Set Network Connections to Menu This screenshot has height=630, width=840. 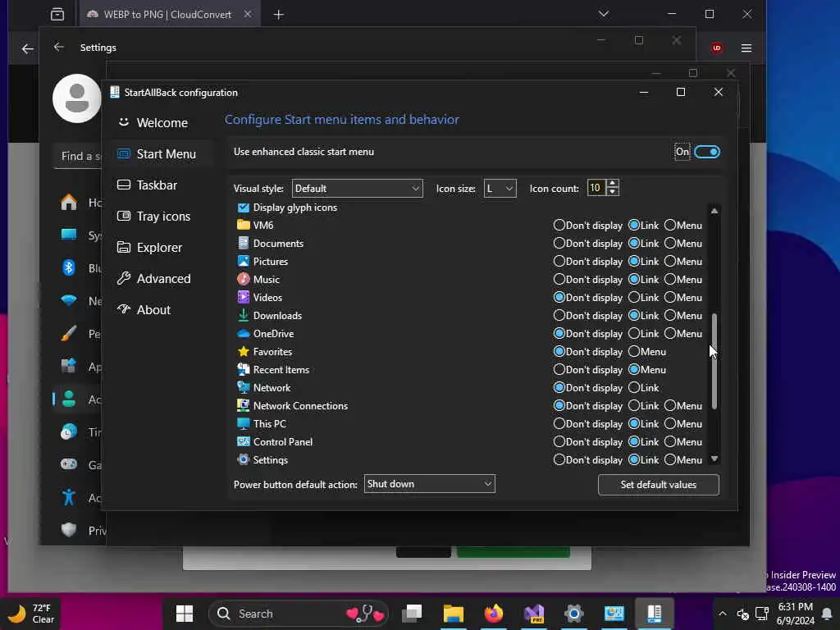click(x=669, y=405)
